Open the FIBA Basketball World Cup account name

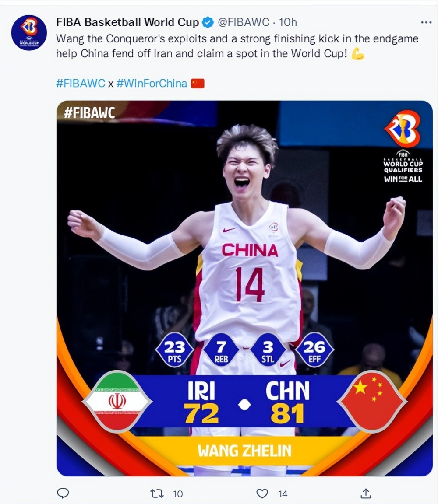[127, 22]
